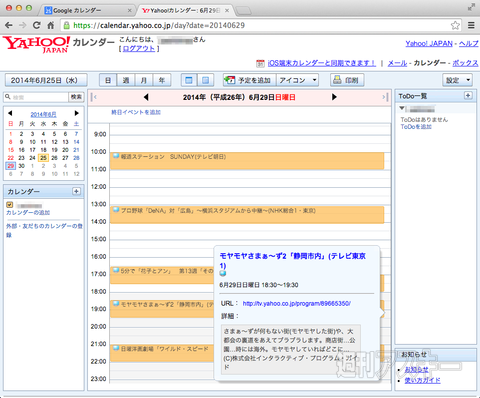Open the 設定 settings dropdown
Image resolution: width=480 pixels, height=398 pixels.
pyautogui.click(x=458, y=80)
